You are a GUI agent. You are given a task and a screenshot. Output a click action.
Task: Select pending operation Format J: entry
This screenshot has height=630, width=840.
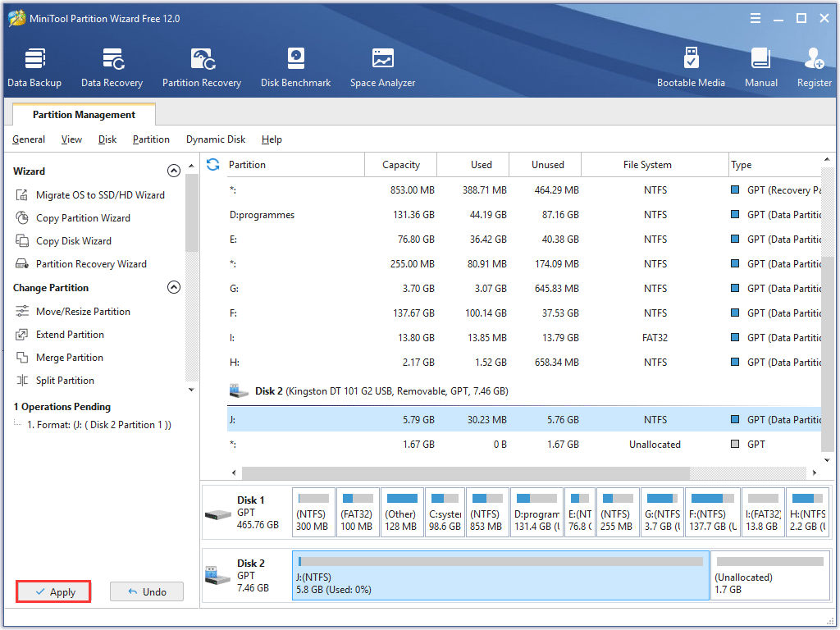[99, 425]
